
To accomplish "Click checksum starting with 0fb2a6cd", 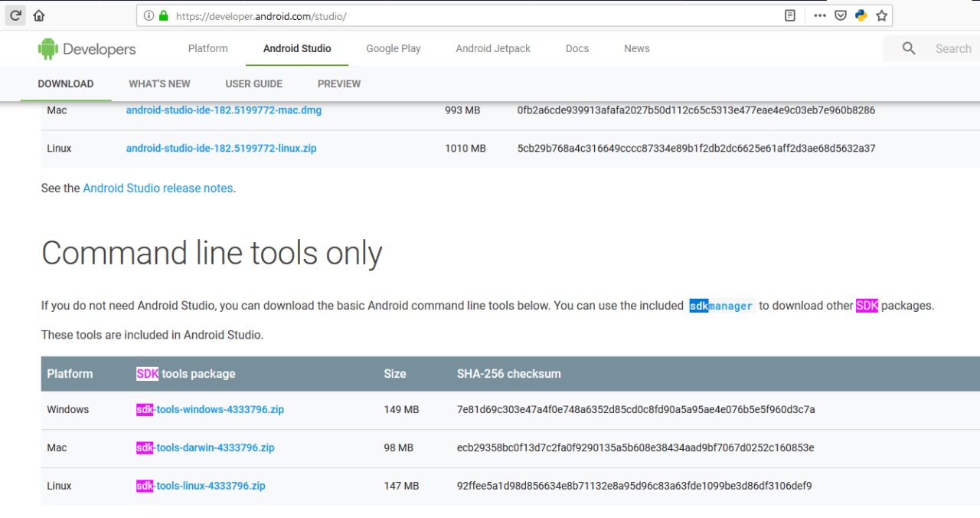I will [696, 110].
